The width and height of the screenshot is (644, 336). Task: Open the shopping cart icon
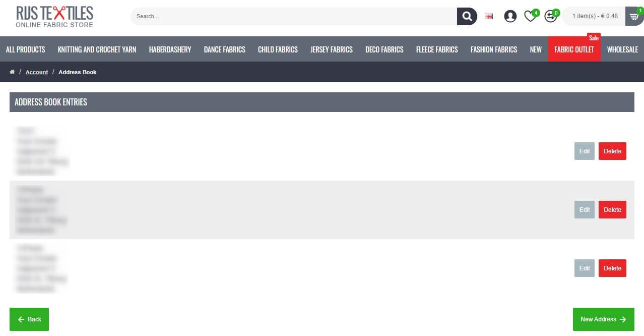click(x=633, y=16)
